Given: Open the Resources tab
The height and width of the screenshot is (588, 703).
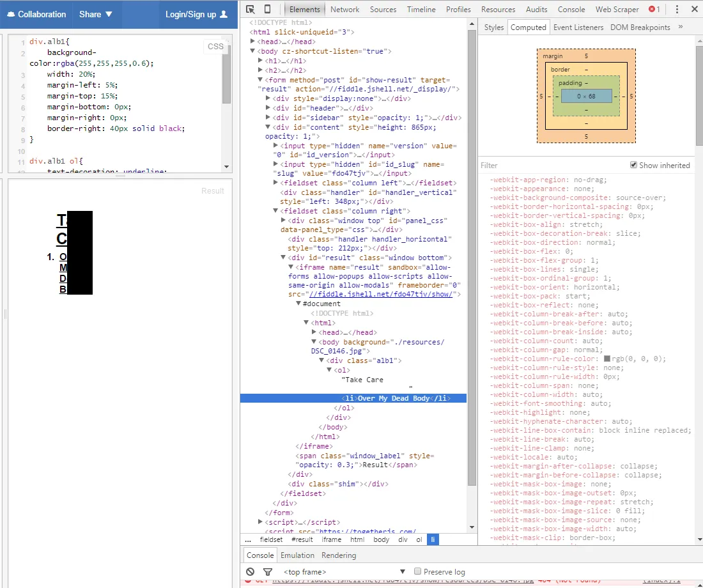Looking at the screenshot, I should [x=498, y=10].
